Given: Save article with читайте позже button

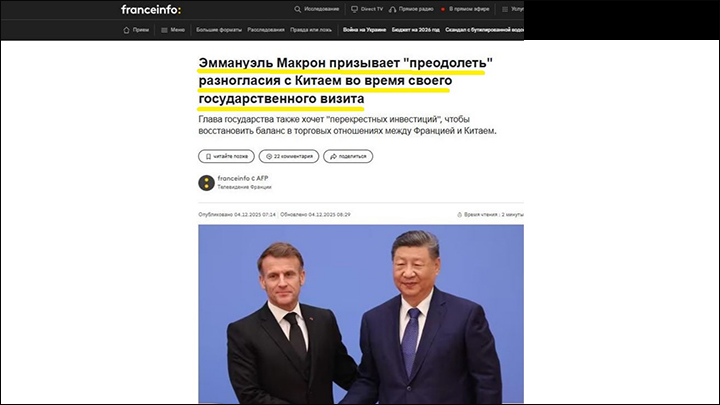Looking at the screenshot, I should (x=226, y=156).
